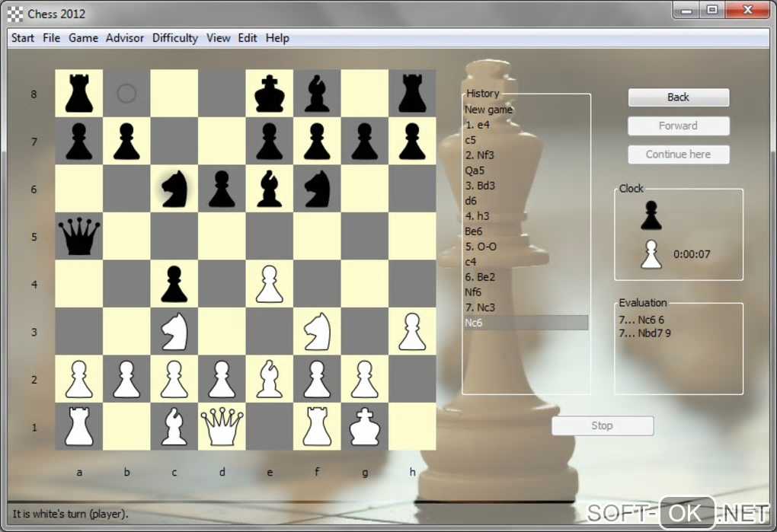Select move '1. e4' in History
This screenshot has width=777, height=532.
[x=526, y=125]
